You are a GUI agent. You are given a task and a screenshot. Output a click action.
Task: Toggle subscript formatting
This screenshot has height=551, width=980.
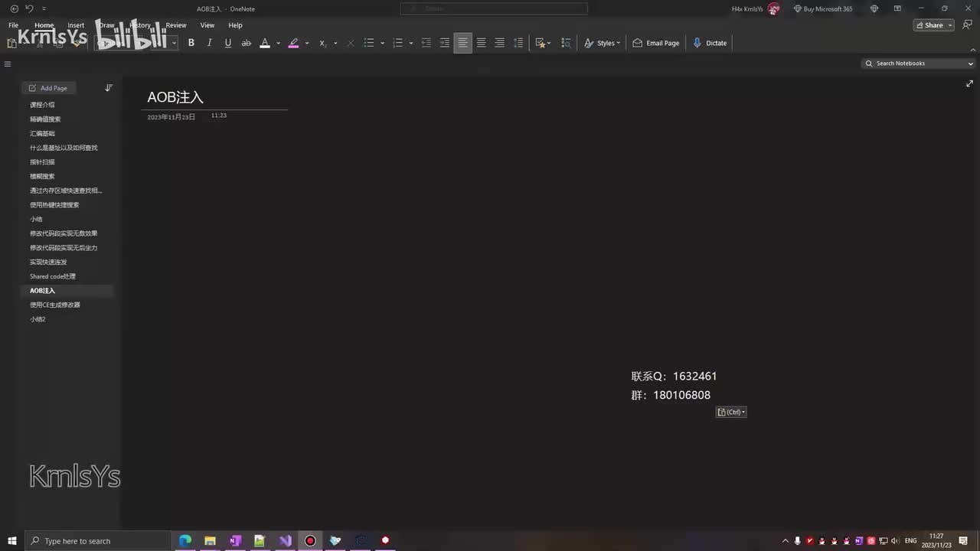(322, 43)
